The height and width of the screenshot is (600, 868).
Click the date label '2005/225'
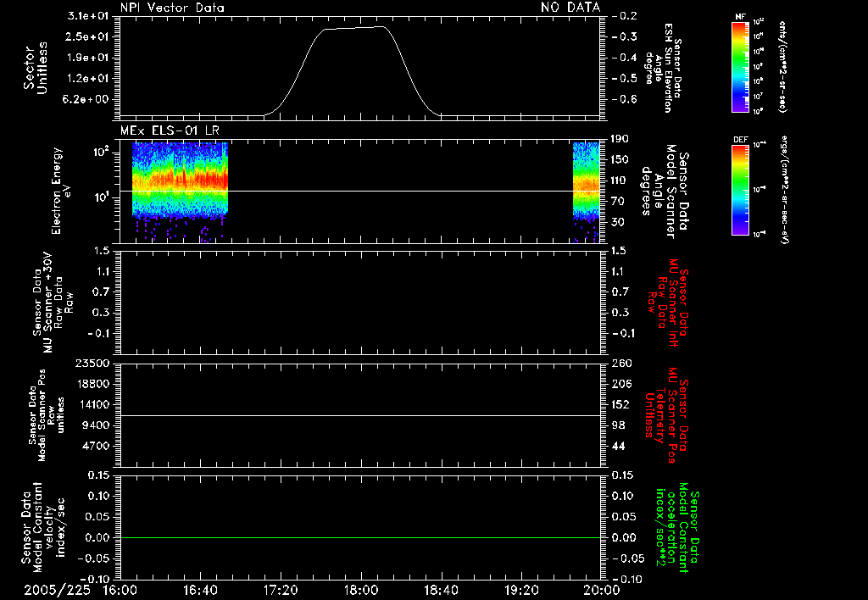(x=57, y=590)
